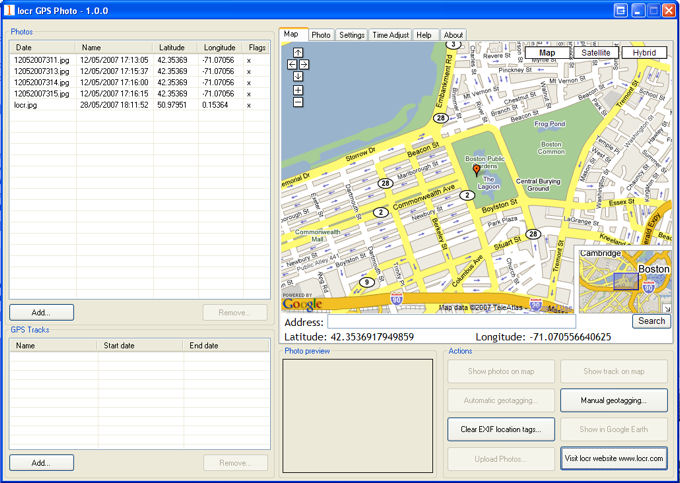Screen dimensions: 680x483
Task: Select photo 12052007313.jpg
Action: (x=140, y=72)
